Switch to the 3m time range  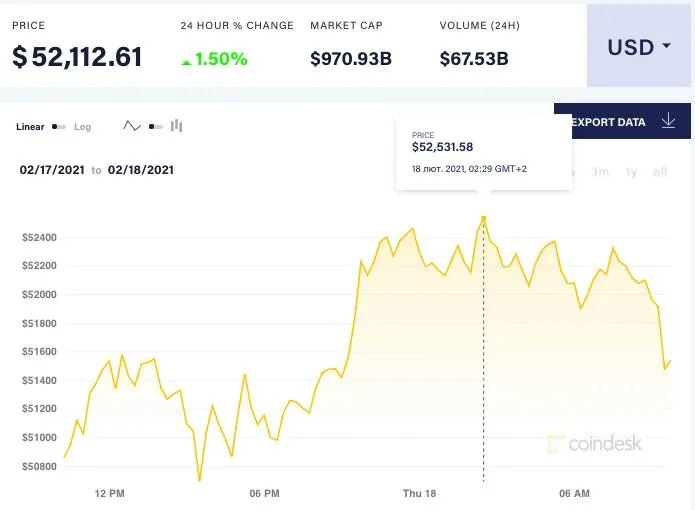click(x=600, y=172)
